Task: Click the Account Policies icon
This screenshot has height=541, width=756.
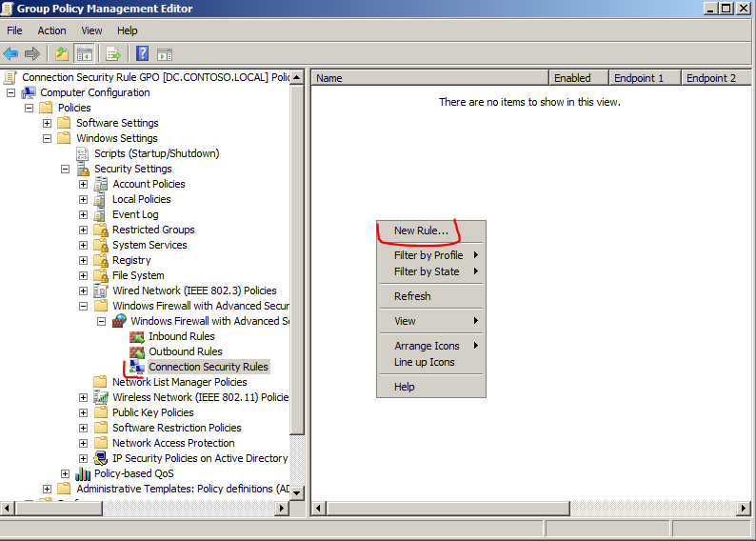Action: click(101, 184)
